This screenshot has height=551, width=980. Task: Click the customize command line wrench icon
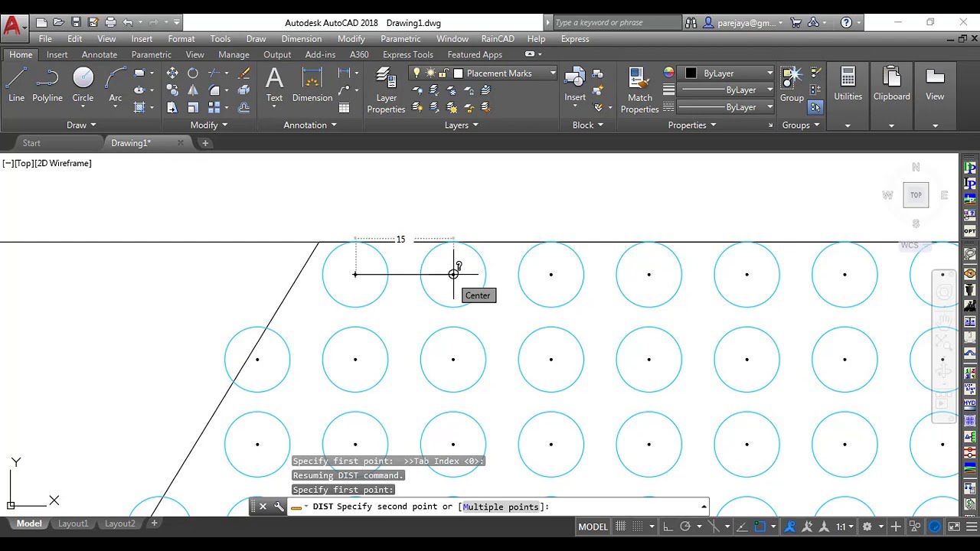[x=279, y=507]
